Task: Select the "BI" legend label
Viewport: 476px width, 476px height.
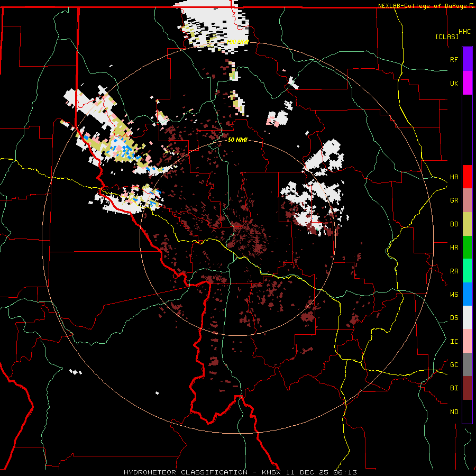Action: point(454,388)
